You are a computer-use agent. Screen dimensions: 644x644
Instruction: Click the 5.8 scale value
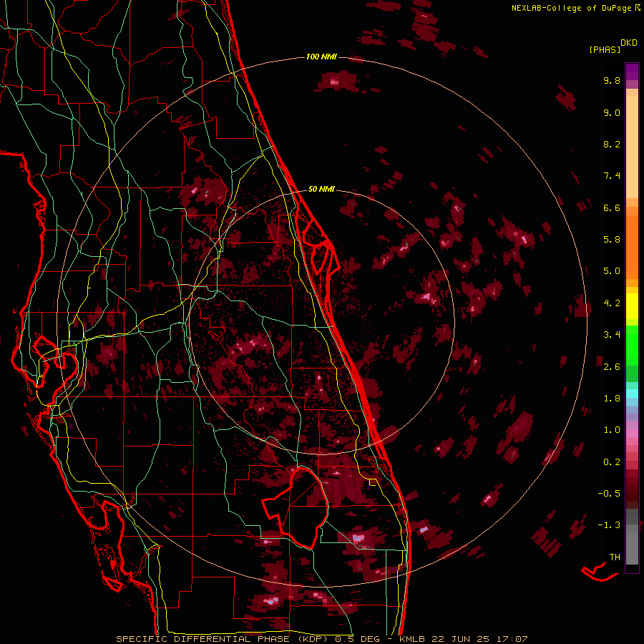612,240
